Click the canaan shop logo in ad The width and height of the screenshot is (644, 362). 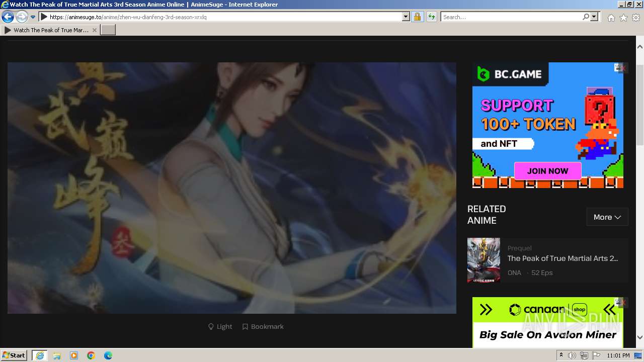click(548, 310)
